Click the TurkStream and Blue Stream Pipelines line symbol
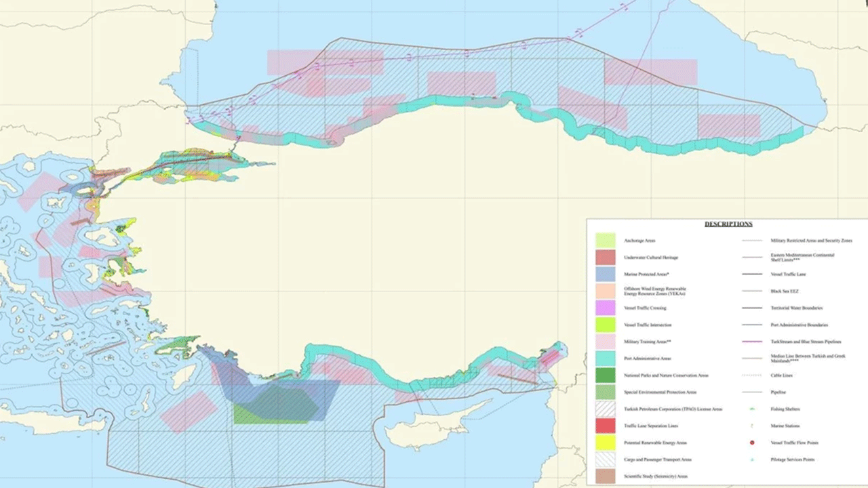The image size is (868, 488). (753, 342)
